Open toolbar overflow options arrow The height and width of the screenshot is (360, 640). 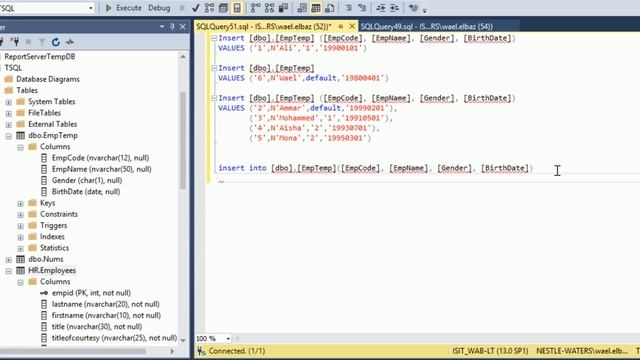(x=424, y=10)
